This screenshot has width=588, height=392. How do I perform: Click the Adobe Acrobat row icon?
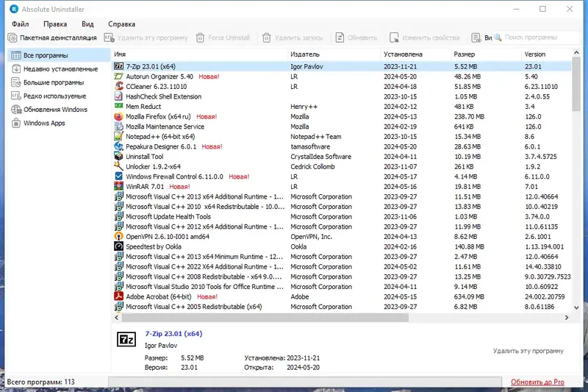click(x=118, y=296)
